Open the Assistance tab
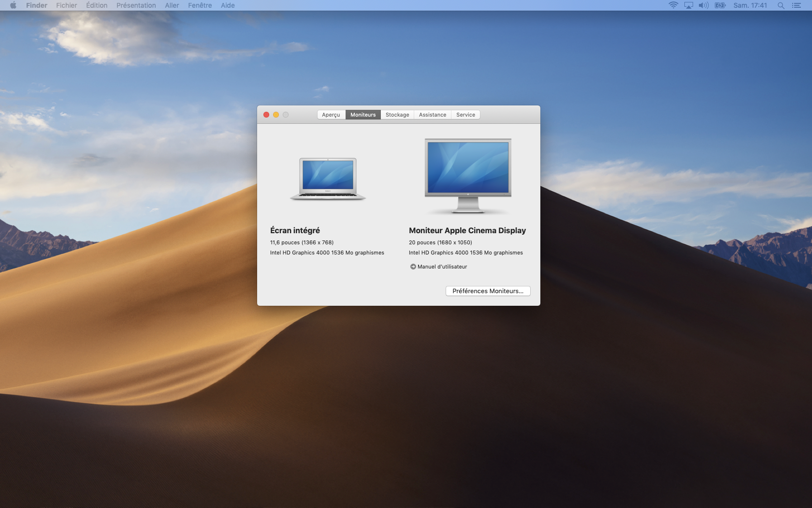The image size is (812, 508). 433,115
